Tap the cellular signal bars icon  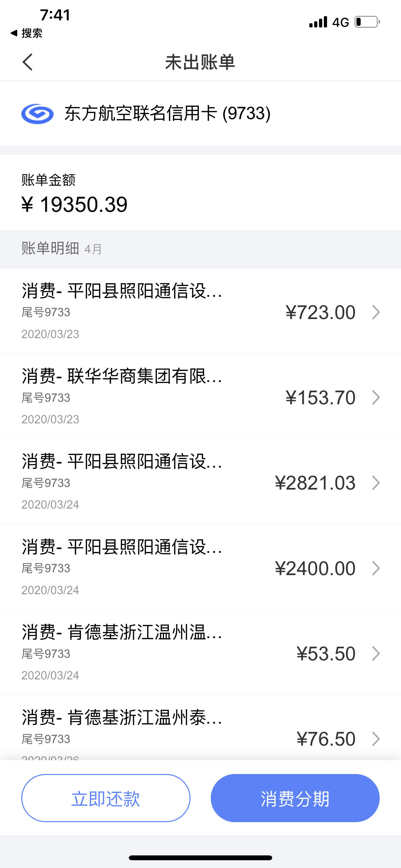[318, 22]
